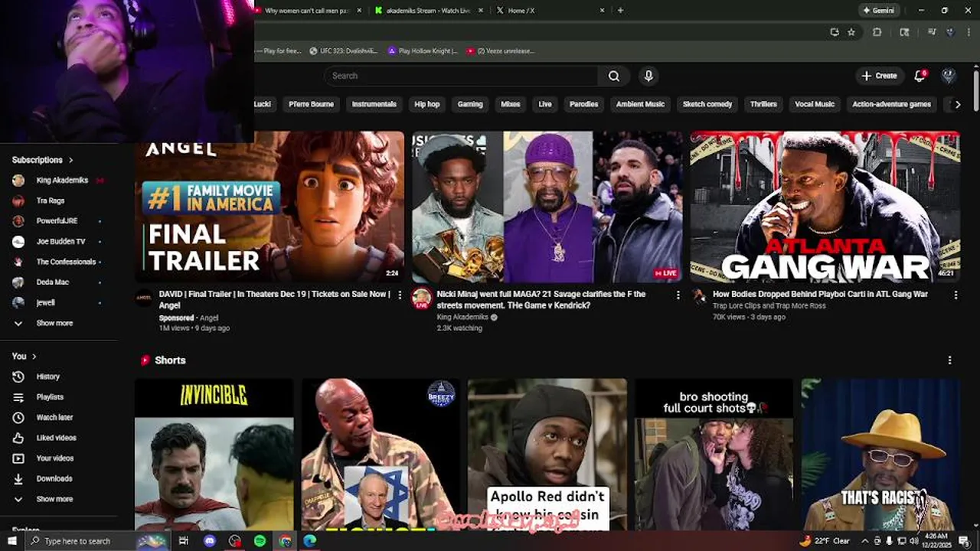Open Discord from taskbar
Image resolution: width=980 pixels, height=551 pixels.
click(x=210, y=541)
